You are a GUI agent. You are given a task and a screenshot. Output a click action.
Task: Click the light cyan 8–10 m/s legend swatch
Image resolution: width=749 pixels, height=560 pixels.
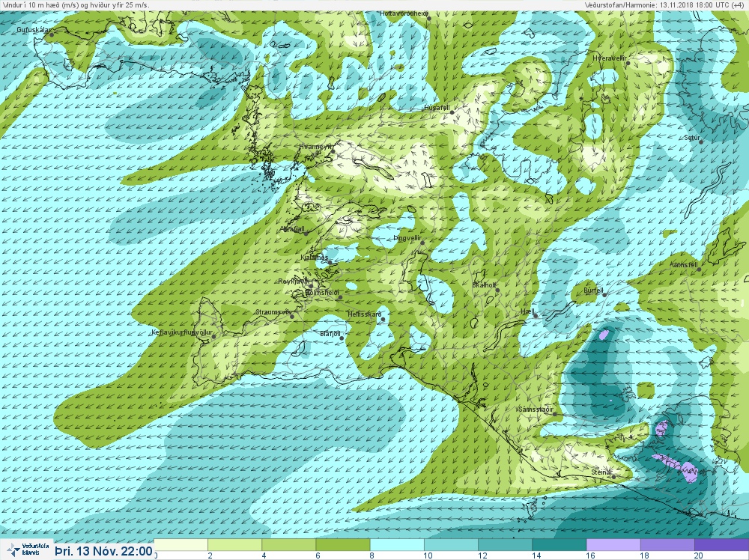tap(397, 545)
